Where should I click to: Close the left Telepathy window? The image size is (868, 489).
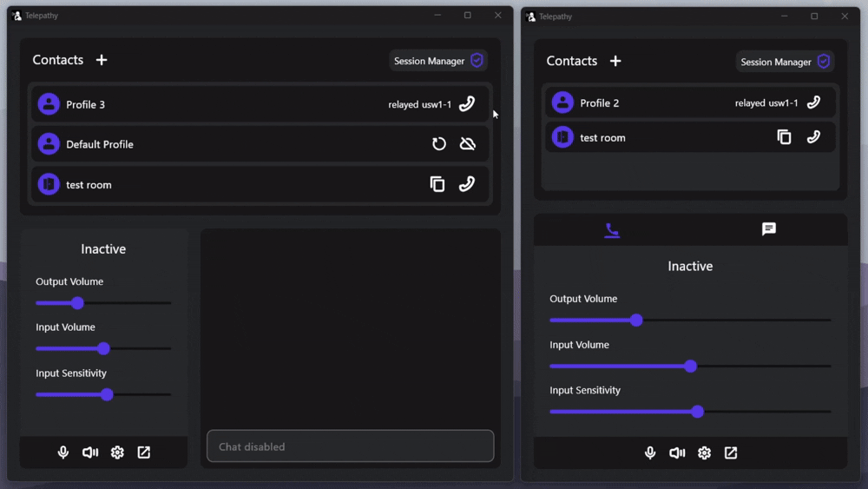(x=497, y=15)
